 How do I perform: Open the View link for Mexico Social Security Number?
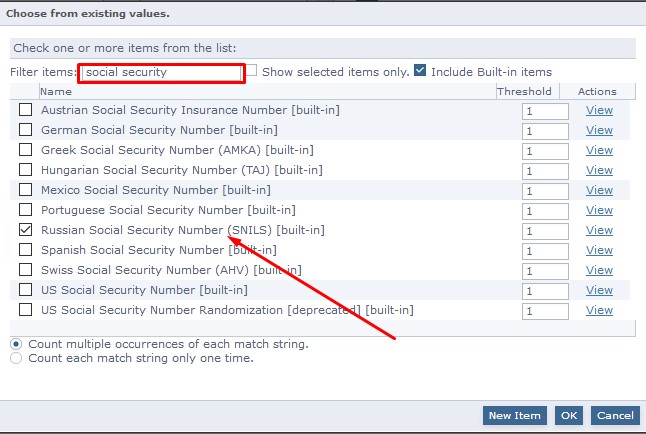[599, 190]
